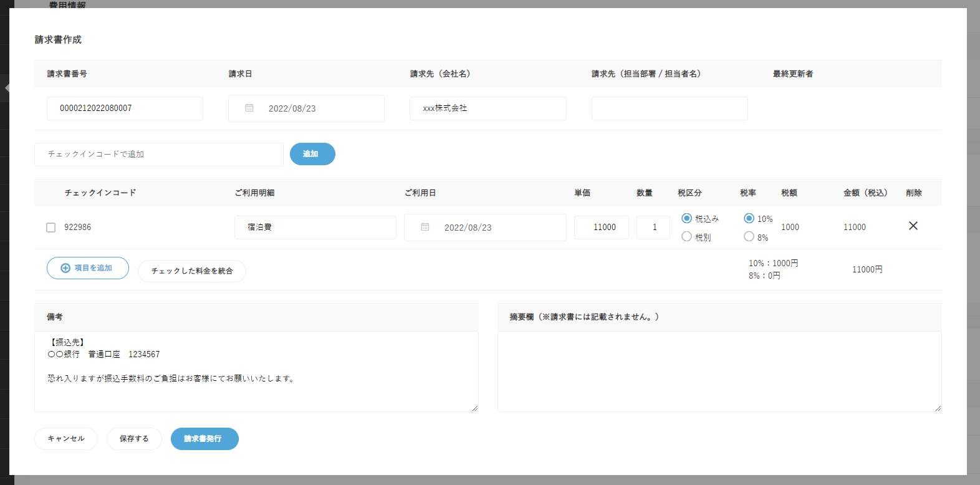Click the xxx株式会社 company name field
This screenshot has width=980, height=485.
[x=488, y=108]
